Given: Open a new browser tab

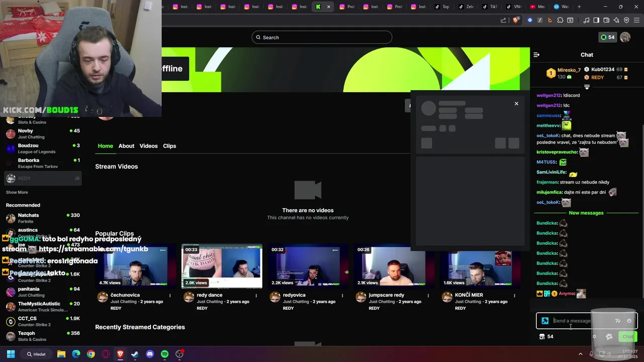Looking at the screenshot, I should tap(579, 7).
